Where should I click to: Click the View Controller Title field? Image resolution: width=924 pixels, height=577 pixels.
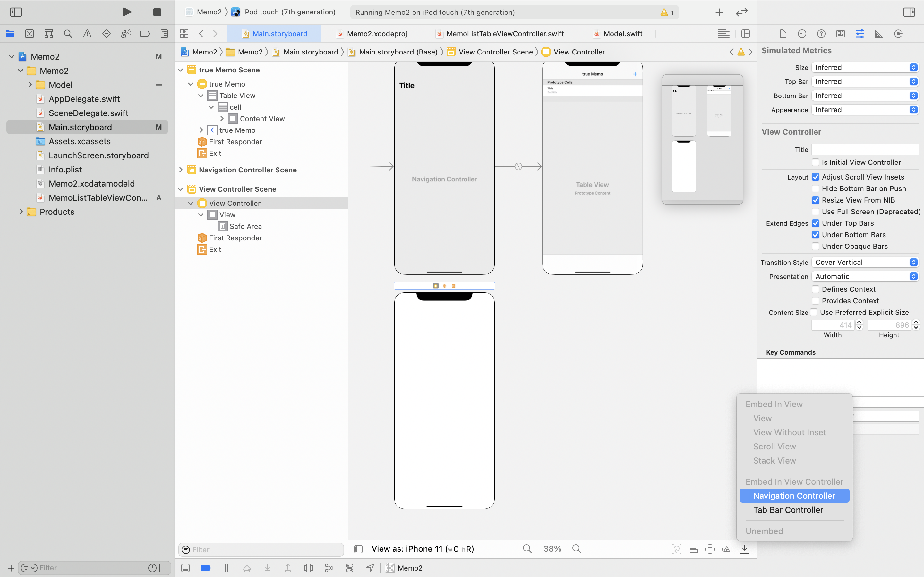[x=865, y=150]
